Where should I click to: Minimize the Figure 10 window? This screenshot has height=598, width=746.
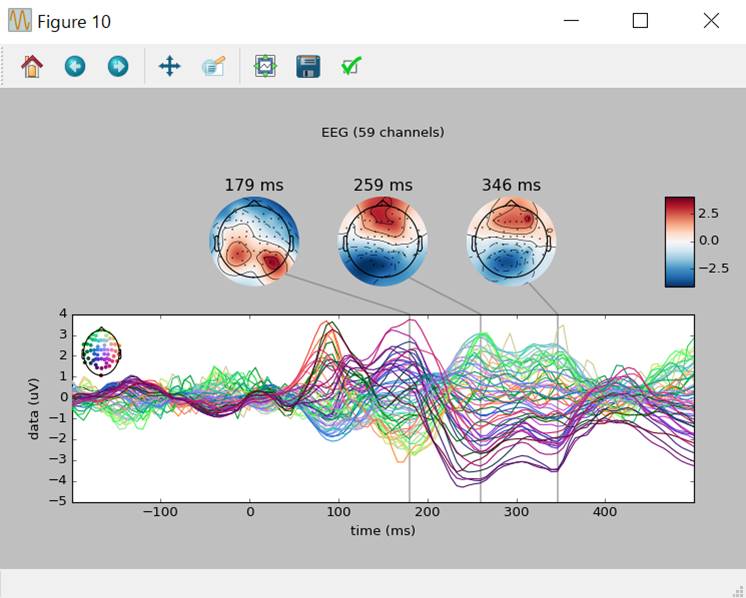[571, 21]
